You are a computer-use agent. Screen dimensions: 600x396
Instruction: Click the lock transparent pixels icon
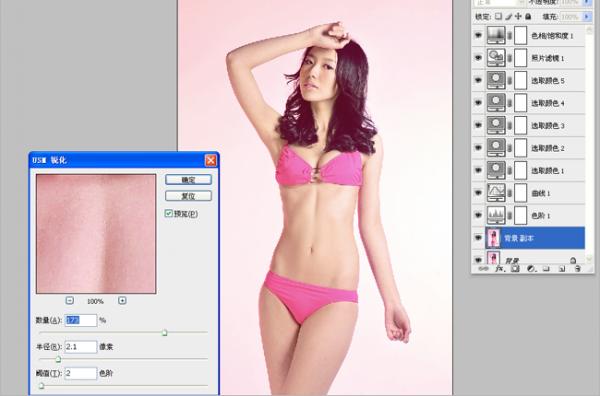[498, 16]
